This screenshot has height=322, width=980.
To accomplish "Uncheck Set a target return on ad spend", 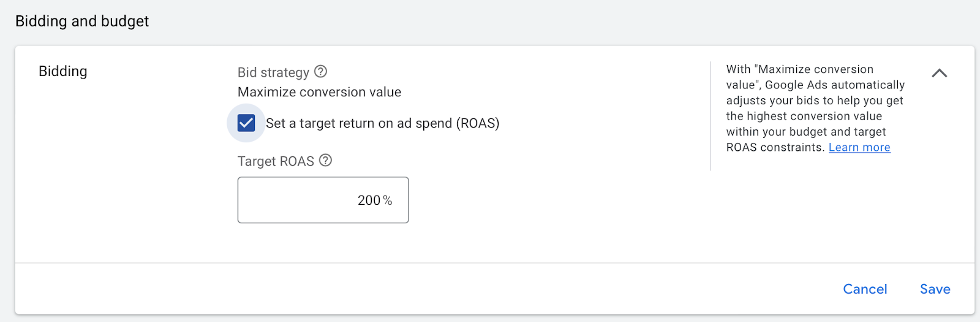I will [x=246, y=123].
